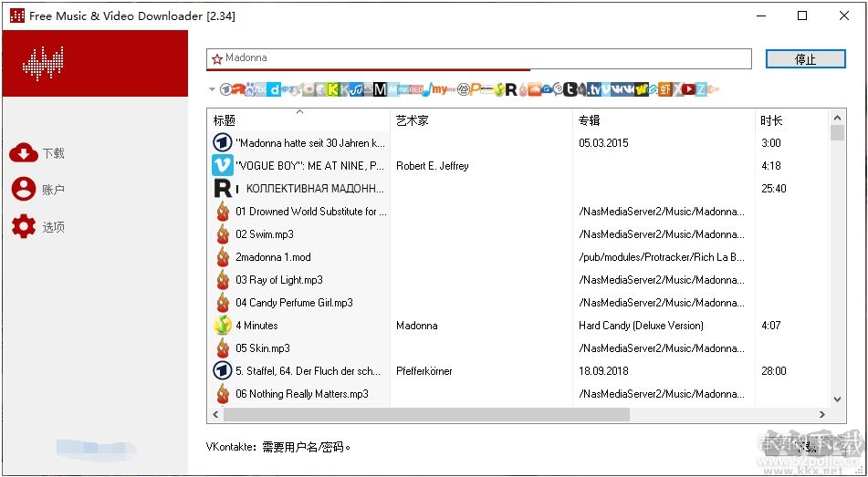Click the 停止 stop button
This screenshot has height=477, width=868.
tap(805, 59)
